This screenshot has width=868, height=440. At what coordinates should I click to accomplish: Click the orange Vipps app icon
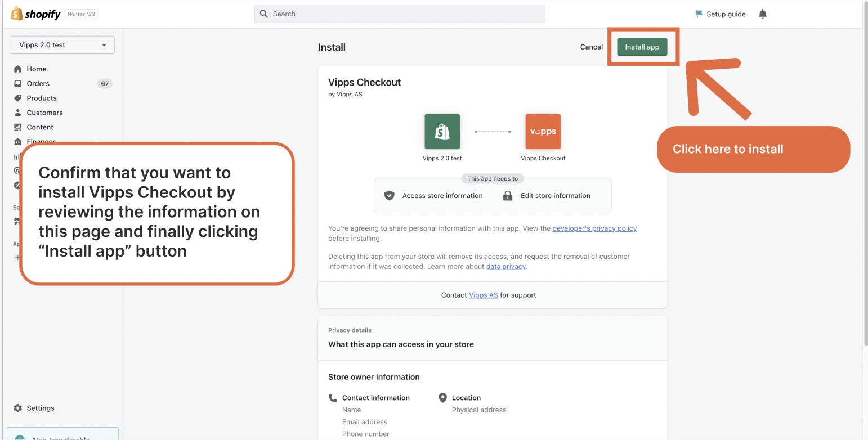pos(543,132)
